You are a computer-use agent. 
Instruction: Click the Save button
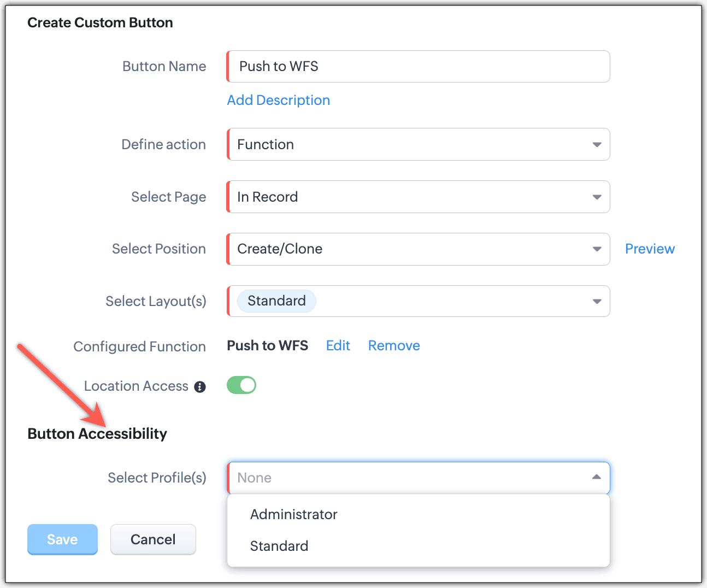[x=62, y=539]
